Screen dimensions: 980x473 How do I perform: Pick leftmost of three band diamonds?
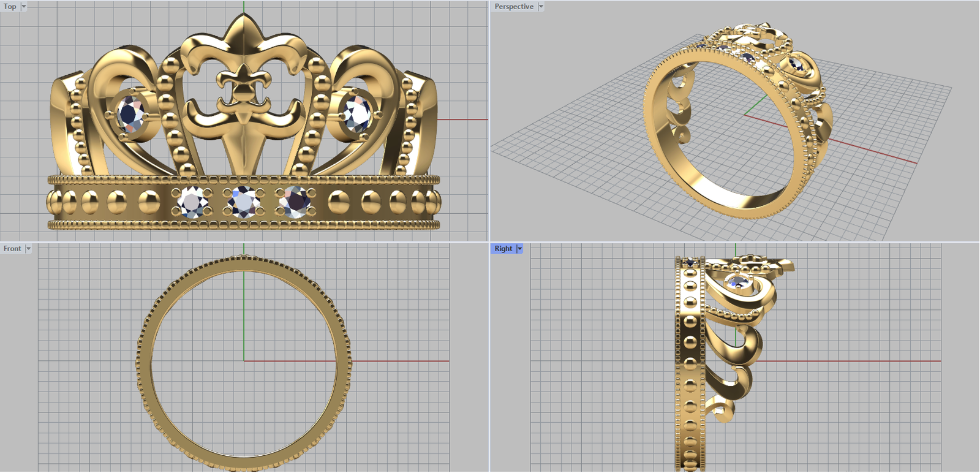[192, 202]
